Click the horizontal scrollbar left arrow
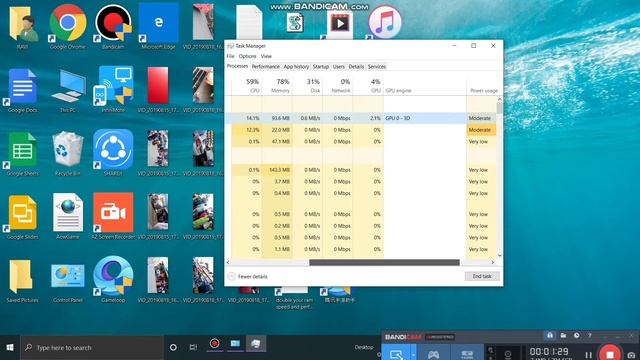 click(228, 262)
